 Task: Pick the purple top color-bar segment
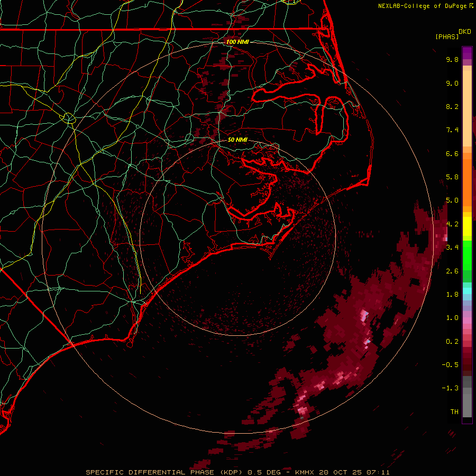click(467, 53)
